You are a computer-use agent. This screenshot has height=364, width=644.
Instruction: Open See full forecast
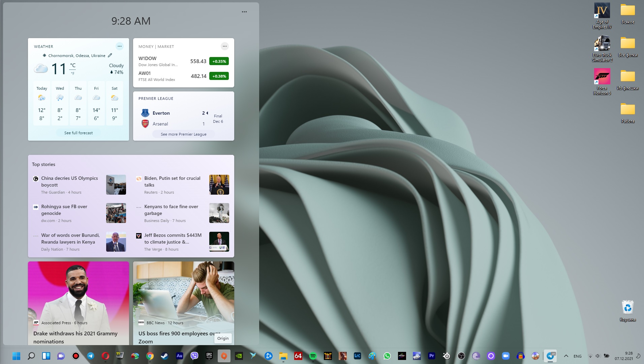coord(78,133)
